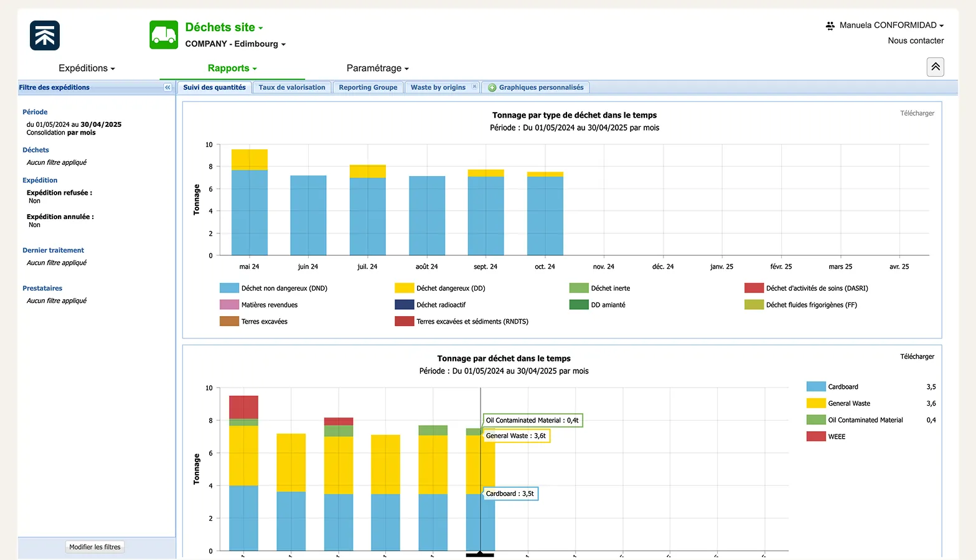Open the Reporting Groupe tab
Image resolution: width=976 pixels, height=560 pixels.
pos(368,88)
